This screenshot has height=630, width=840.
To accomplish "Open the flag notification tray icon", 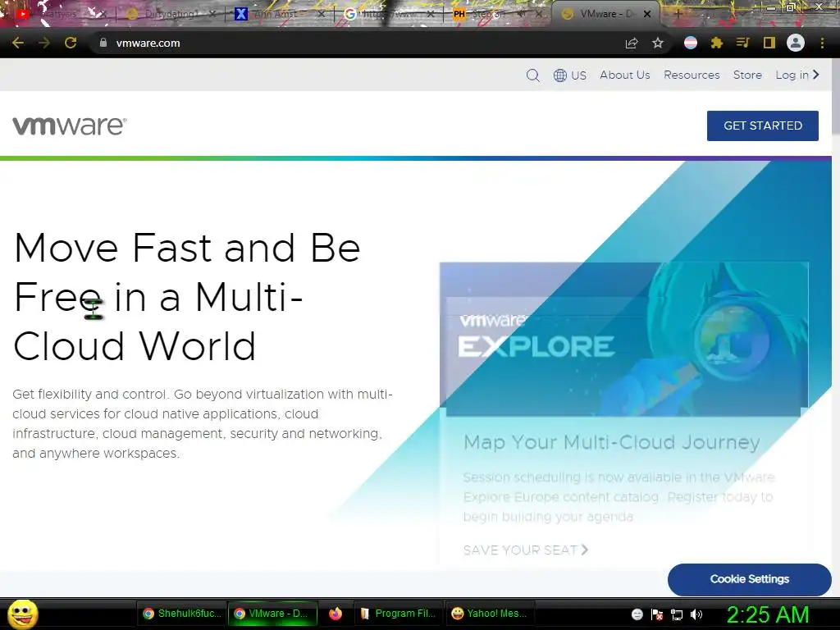I will pyautogui.click(x=657, y=614).
